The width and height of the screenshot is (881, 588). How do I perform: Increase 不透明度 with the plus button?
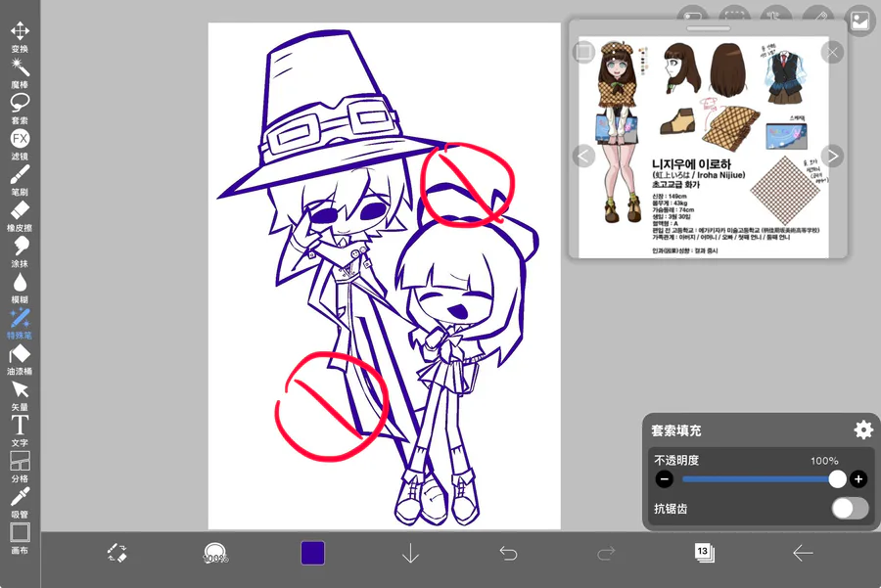point(858,479)
